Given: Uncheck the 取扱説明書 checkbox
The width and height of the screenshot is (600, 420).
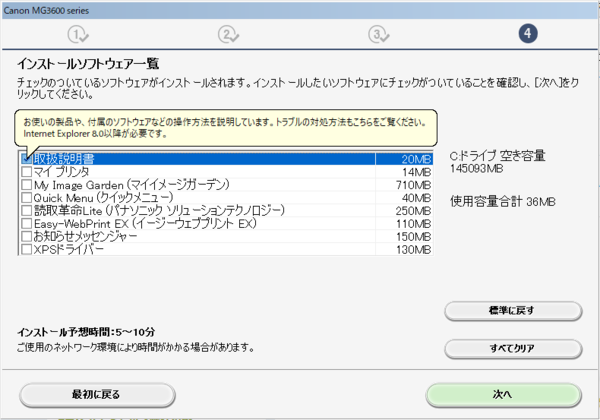Looking at the screenshot, I should [x=26, y=158].
